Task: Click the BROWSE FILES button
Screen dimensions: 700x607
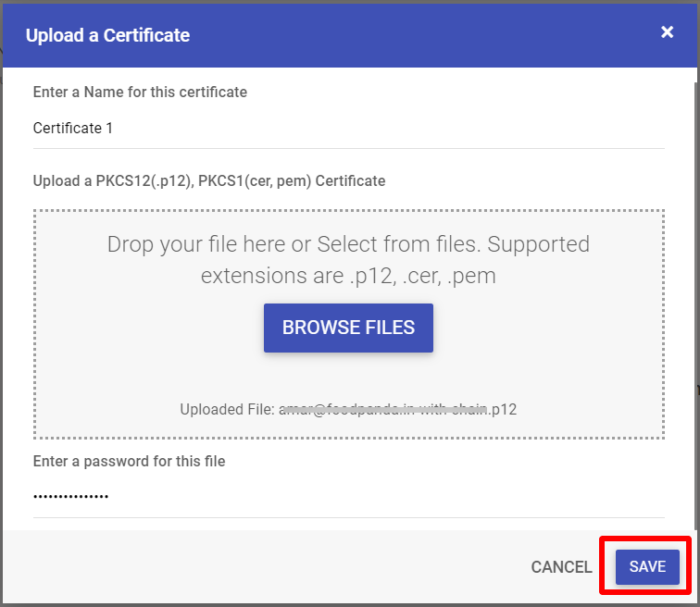Action: (348, 328)
